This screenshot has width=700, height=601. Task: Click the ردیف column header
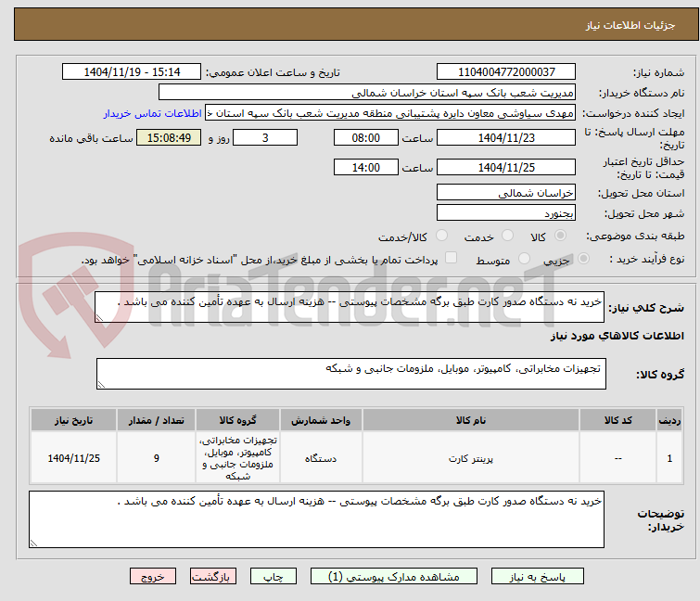coord(669,420)
